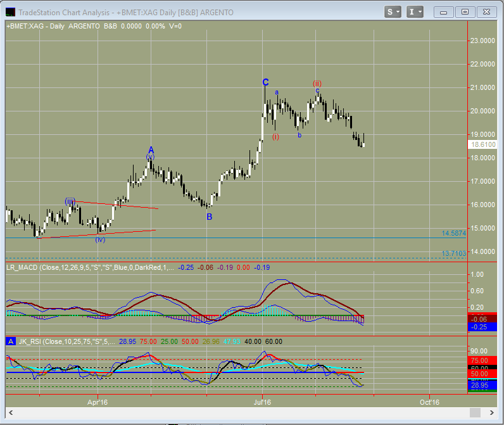504x425 pixels.
Task: Click the Oct'16 date axis label
Action: coord(429,402)
